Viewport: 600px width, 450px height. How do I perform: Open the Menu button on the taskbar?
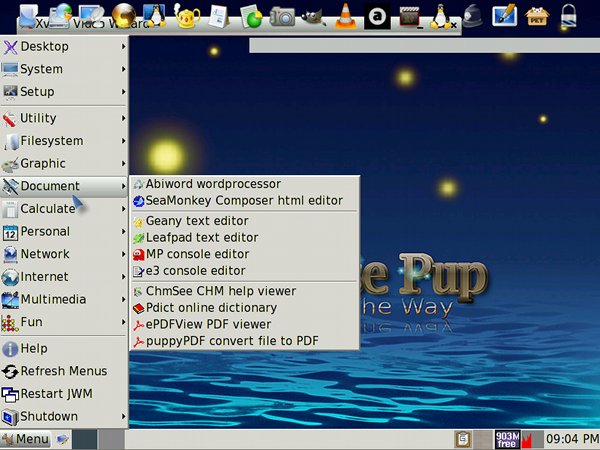[26, 439]
